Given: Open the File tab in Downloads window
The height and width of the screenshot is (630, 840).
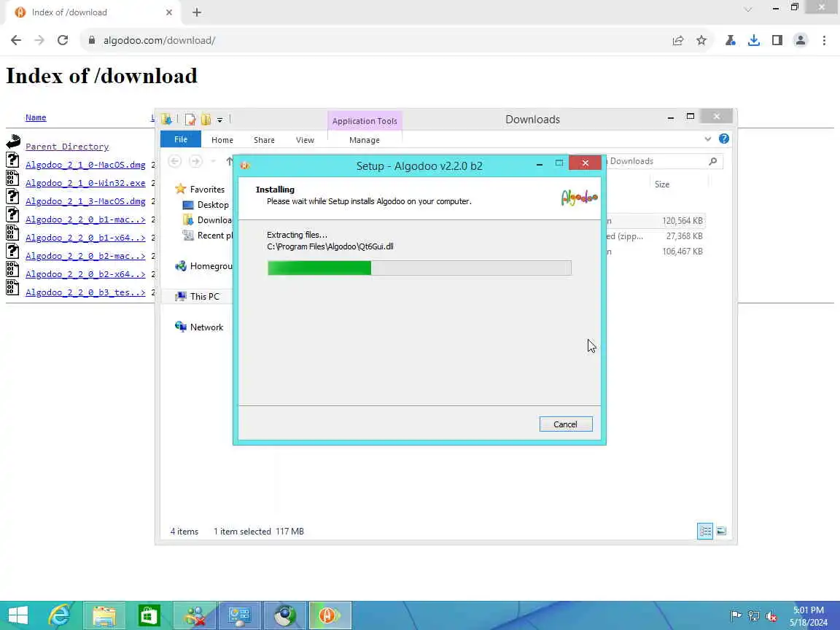Looking at the screenshot, I should coord(181,139).
